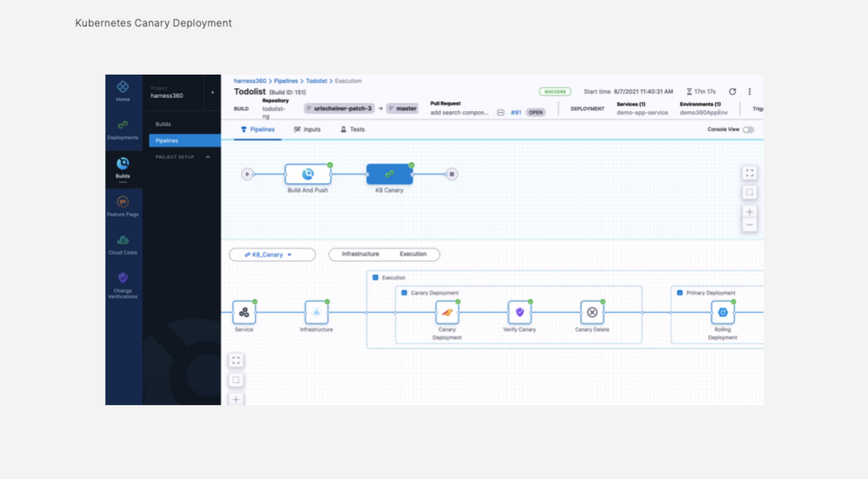
Task: Open the more options kebab menu
Action: (x=749, y=92)
